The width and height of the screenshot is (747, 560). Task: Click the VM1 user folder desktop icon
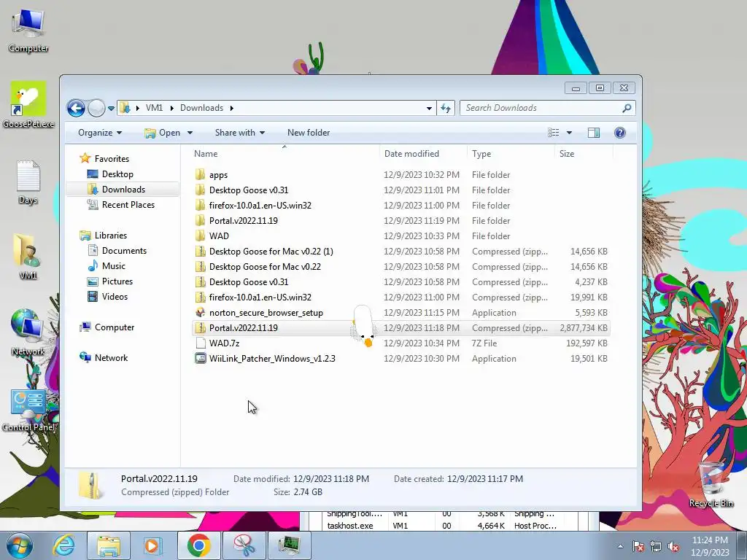(28, 256)
